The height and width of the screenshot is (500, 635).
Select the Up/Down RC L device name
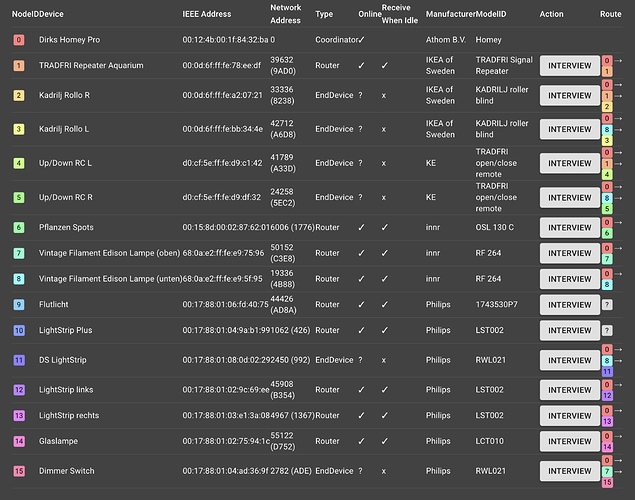(x=65, y=163)
